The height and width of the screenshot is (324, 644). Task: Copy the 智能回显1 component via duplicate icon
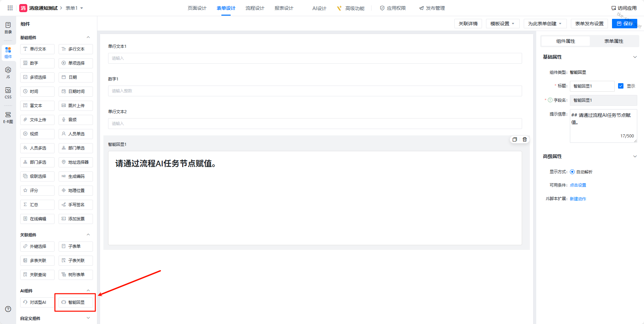click(x=514, y=139)
